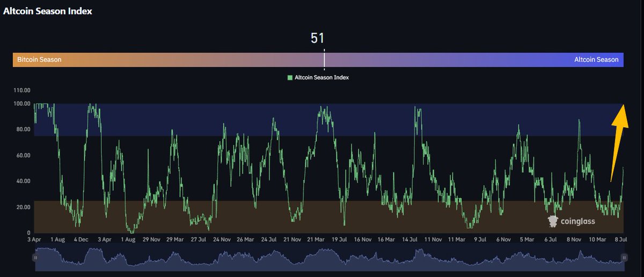Click the 80.00 y-axis label

[23, 129]
